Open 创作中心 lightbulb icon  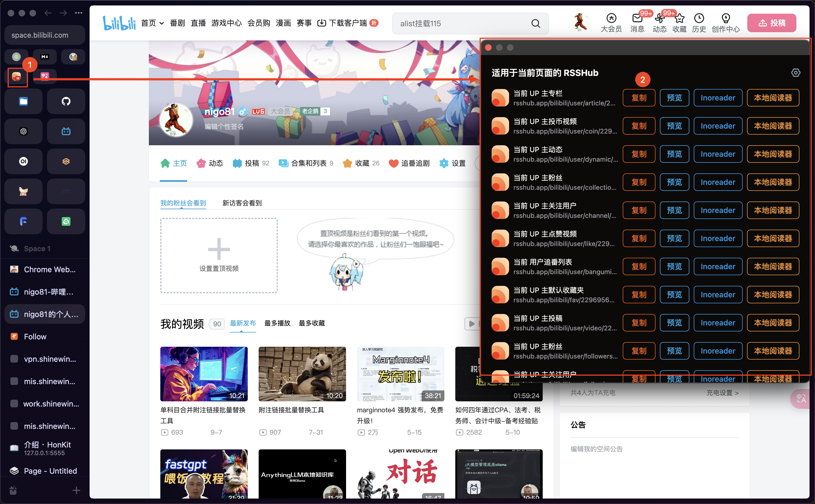click(x=726, y=23)
